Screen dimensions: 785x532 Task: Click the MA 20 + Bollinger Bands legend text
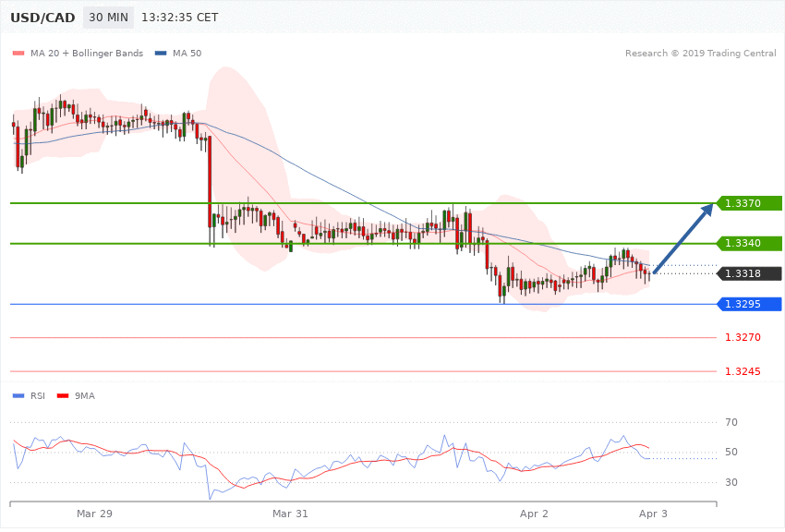(87, 53)
